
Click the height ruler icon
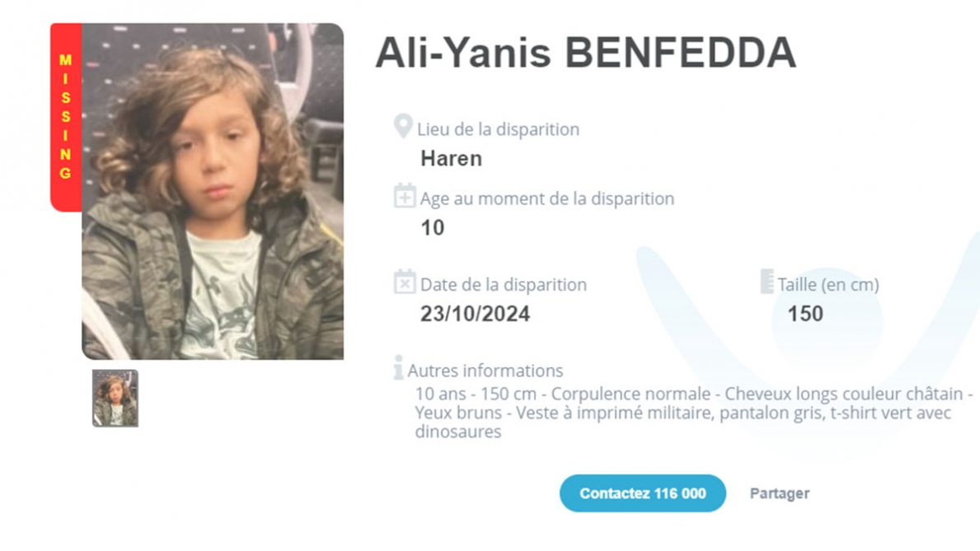pyautogui.click(x=767, y=282)
